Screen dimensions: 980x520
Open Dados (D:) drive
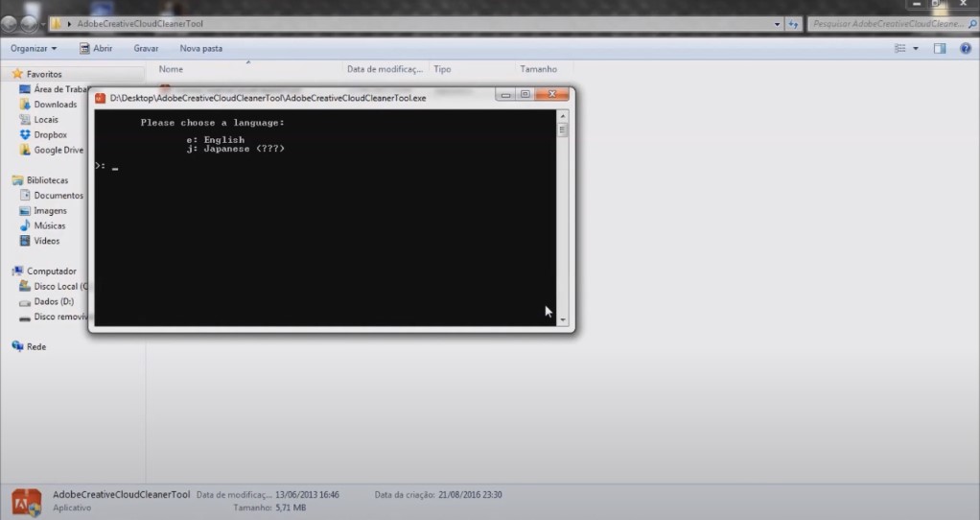tap(54, 301)
